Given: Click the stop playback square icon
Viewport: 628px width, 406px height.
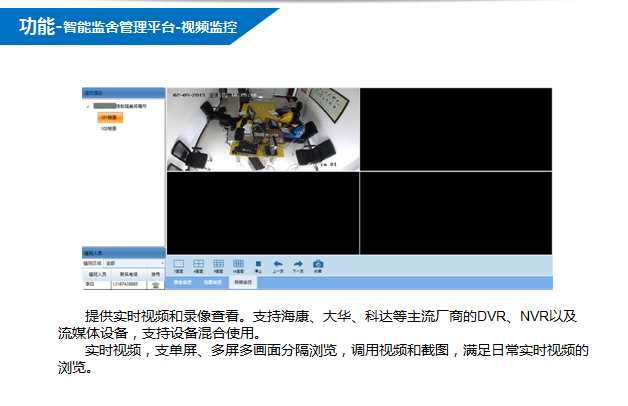Looking at the screenshot, I should pyautogui.click(x=258, y=264).
